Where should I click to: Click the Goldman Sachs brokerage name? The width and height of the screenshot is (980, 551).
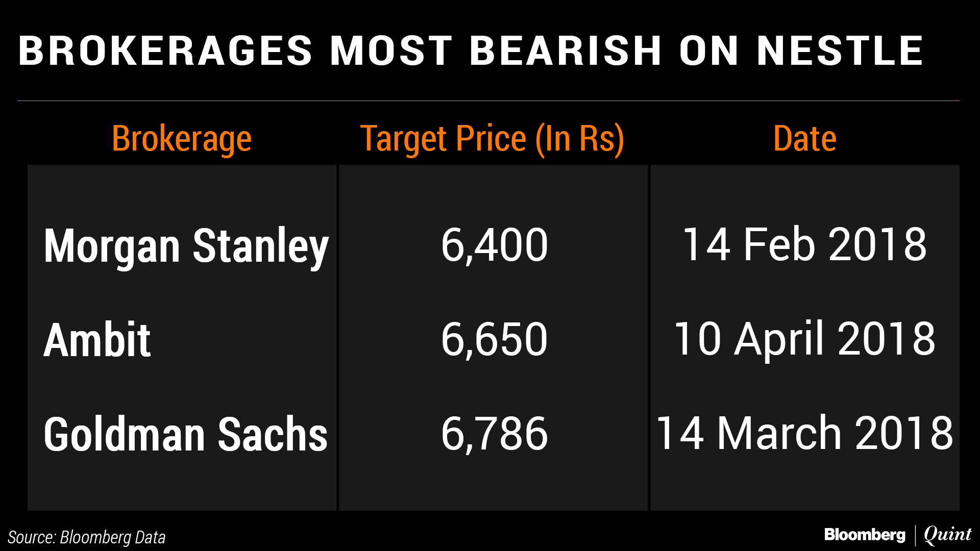coord(186,434)
